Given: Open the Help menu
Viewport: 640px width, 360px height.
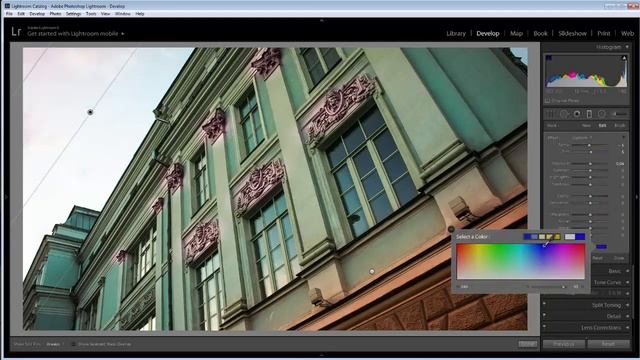Looking at the screenshot, I should (x=140, y=13).
